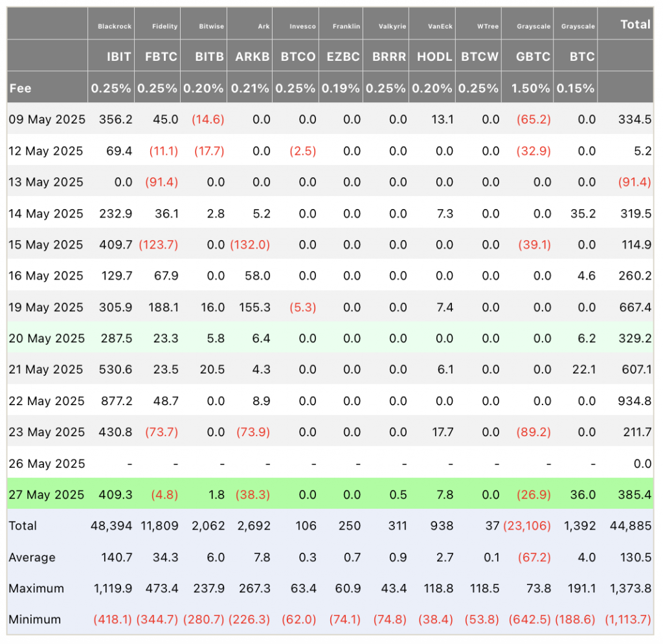Select the 09 May 2025 date cell
The height and width of the screenshot is (644, 663).
click(x=47, y=120)
